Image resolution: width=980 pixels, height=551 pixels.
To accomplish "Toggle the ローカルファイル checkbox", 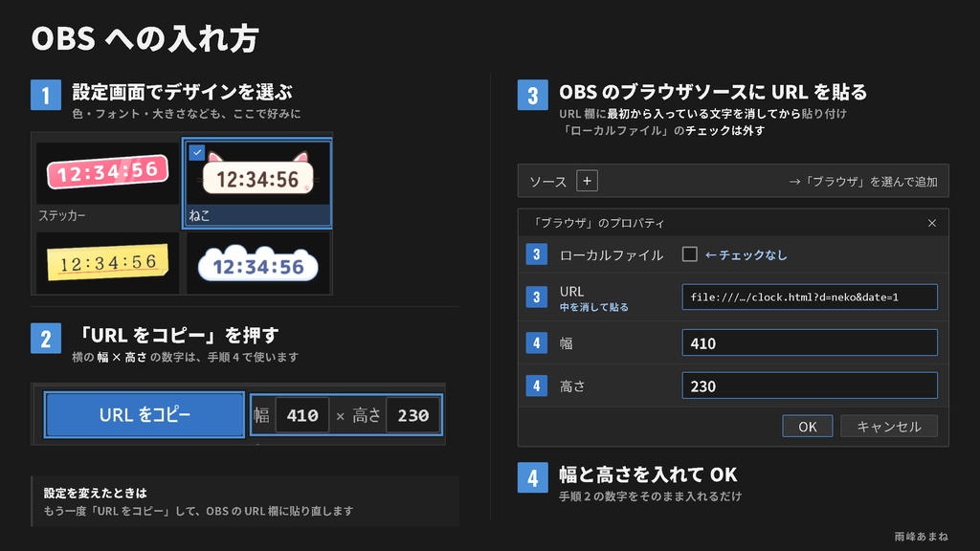I will point(689,254).
